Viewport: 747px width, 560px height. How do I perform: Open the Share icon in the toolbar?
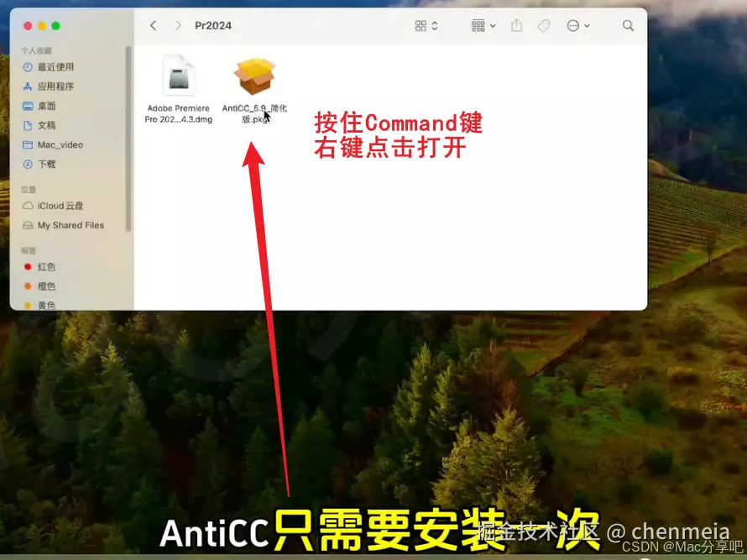click(x=516, y=25)
